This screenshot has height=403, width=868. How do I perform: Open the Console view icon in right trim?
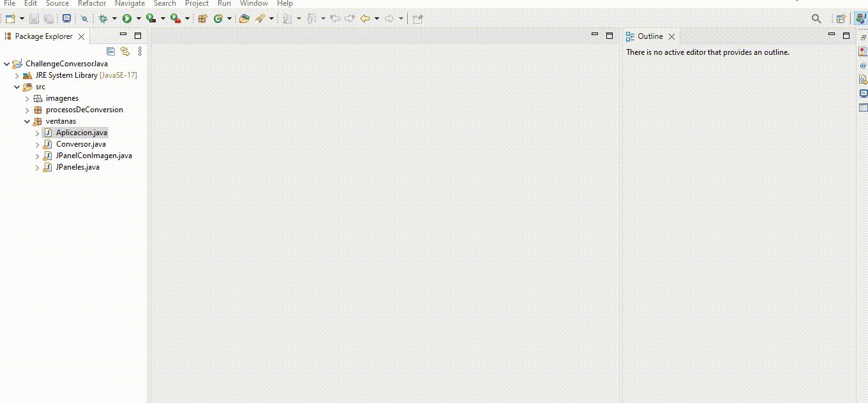pyautogui.click(x=863, y=94)
